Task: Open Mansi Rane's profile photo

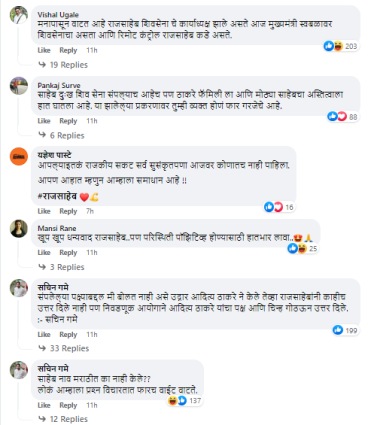Action: tap(19, 229)
